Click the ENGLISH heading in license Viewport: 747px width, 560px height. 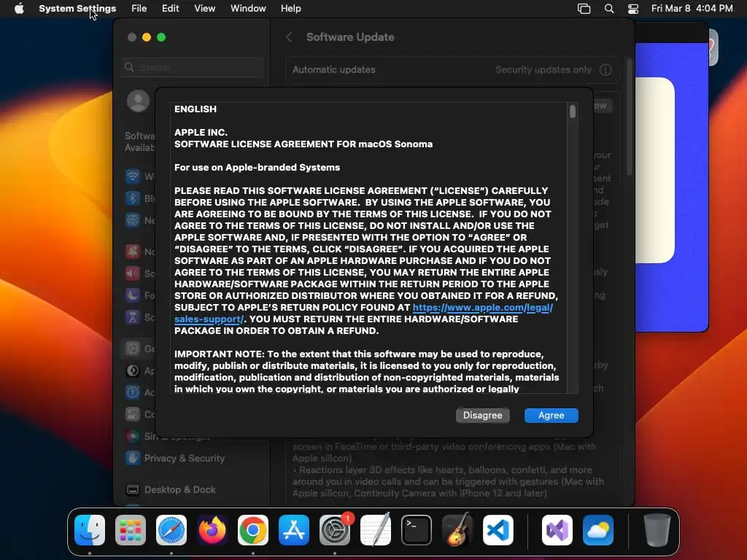[196, 109]
